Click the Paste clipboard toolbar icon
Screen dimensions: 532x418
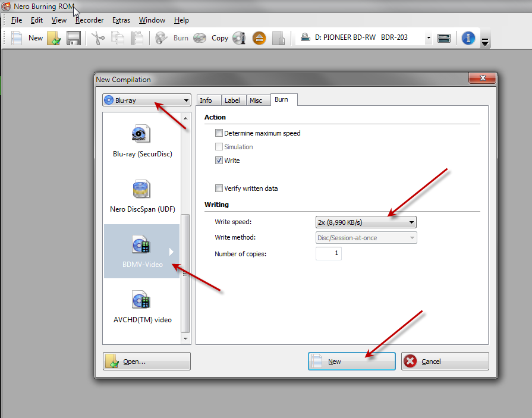pyautogui.click(x=137, y=38)
